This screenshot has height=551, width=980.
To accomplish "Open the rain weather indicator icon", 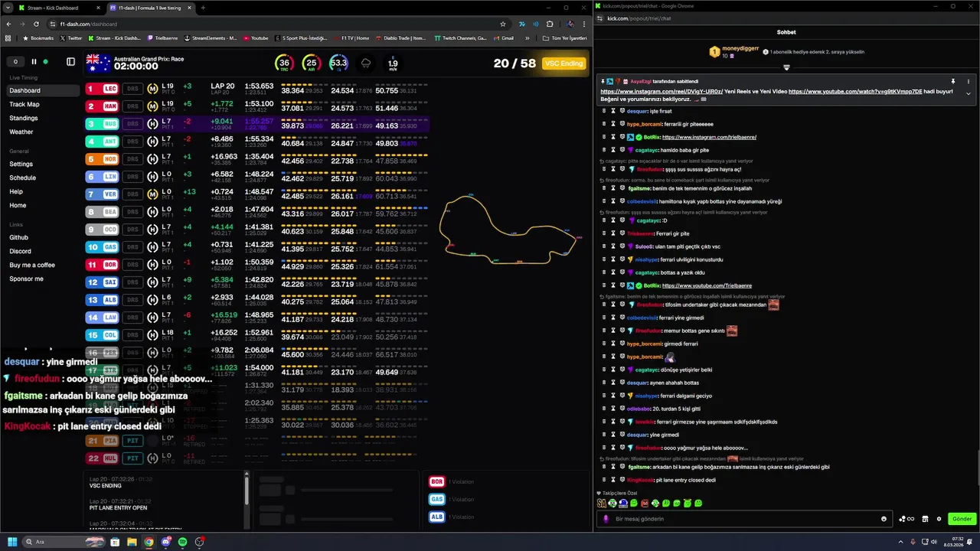I will click(366, 64).
